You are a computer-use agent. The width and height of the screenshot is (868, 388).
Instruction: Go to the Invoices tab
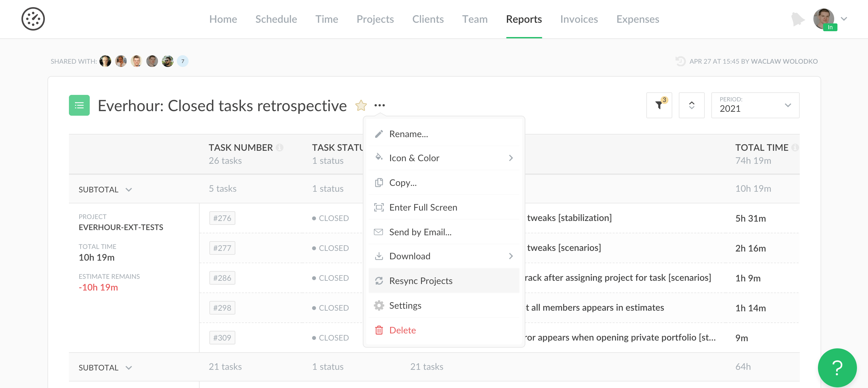click(579, 19)
